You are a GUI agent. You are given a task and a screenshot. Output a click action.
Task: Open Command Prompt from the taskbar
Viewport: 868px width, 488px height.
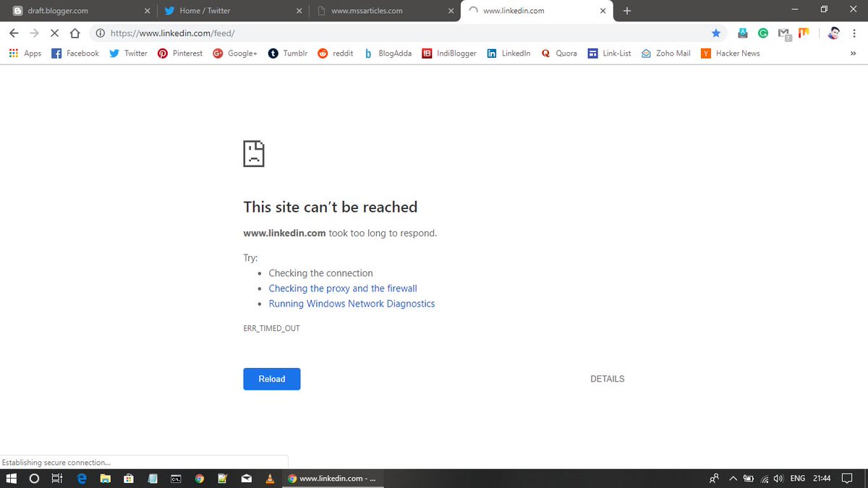(x=176, y=478)
